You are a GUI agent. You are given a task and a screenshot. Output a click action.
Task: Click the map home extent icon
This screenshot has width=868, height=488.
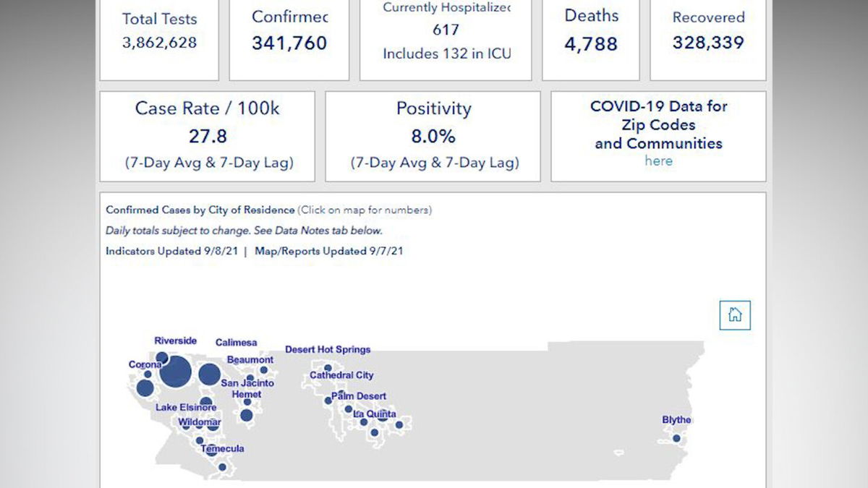click(x=735, y=315)
